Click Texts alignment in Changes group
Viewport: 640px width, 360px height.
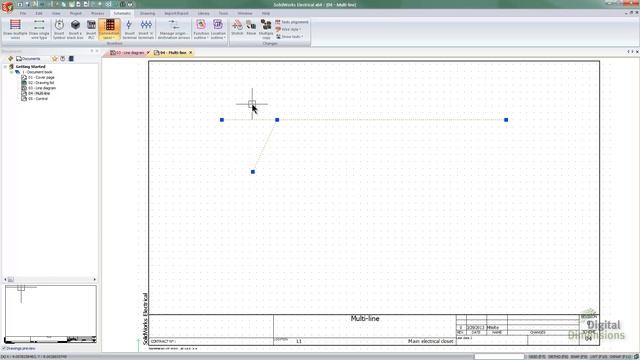[292, 22]
